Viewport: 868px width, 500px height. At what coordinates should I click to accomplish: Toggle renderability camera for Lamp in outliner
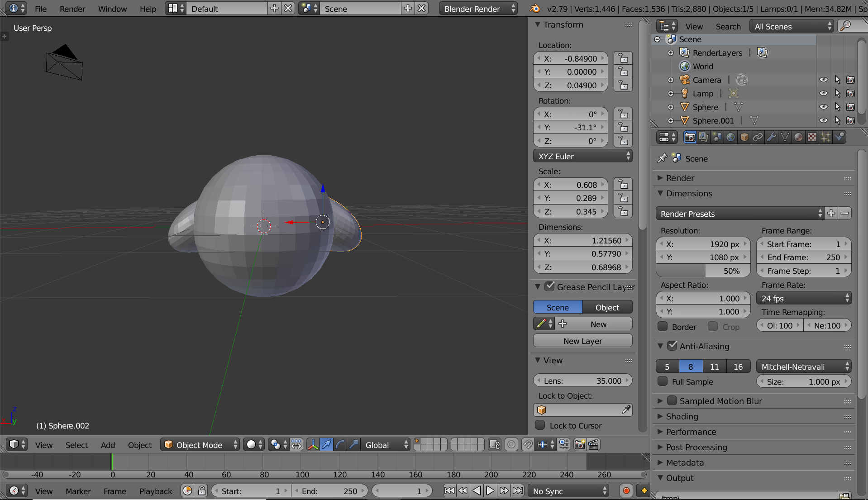851,94
